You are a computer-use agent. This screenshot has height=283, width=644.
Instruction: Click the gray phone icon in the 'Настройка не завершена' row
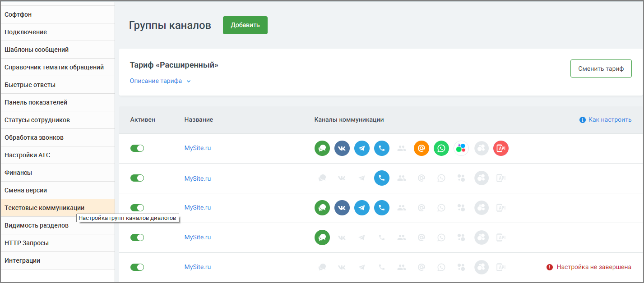pyautogui.click(x=382, y=267)
